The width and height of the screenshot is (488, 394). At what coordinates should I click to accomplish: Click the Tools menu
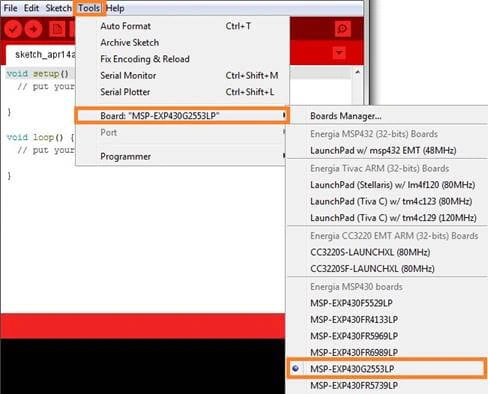[x=89, y=8]
